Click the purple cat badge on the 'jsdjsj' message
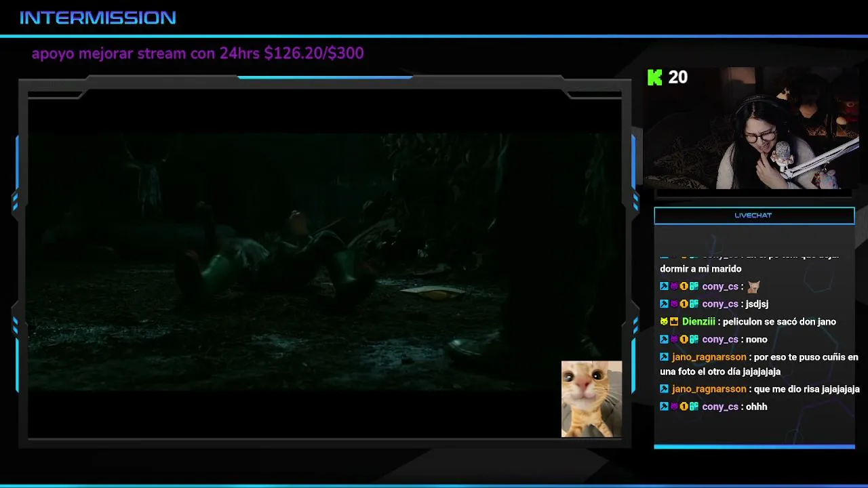 tap(674, 304)
